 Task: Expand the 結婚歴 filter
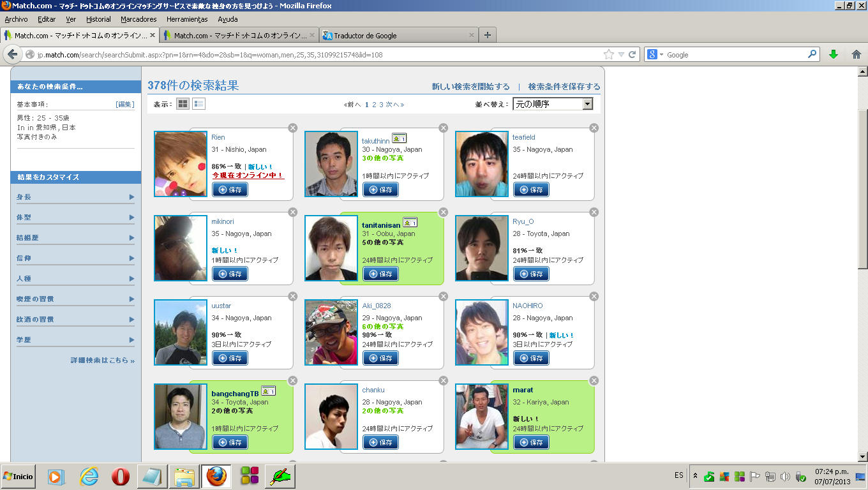(75, 238)
